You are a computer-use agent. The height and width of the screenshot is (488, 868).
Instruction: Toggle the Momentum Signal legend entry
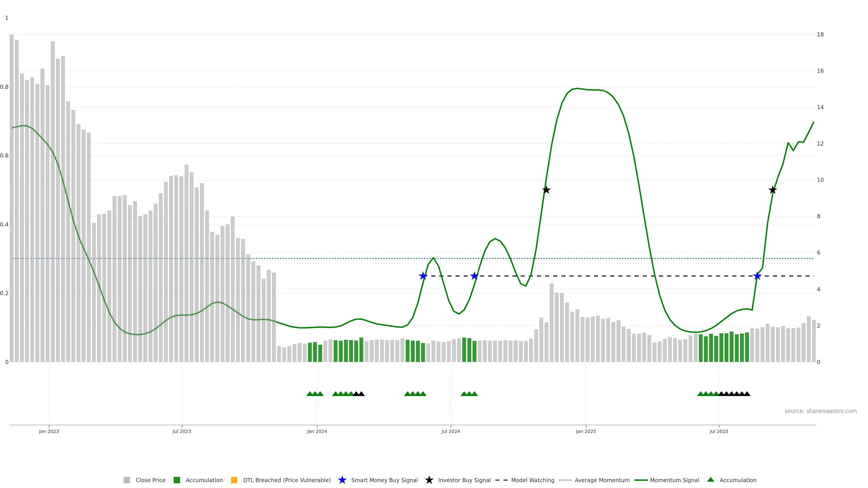click(x=674, y=480)
